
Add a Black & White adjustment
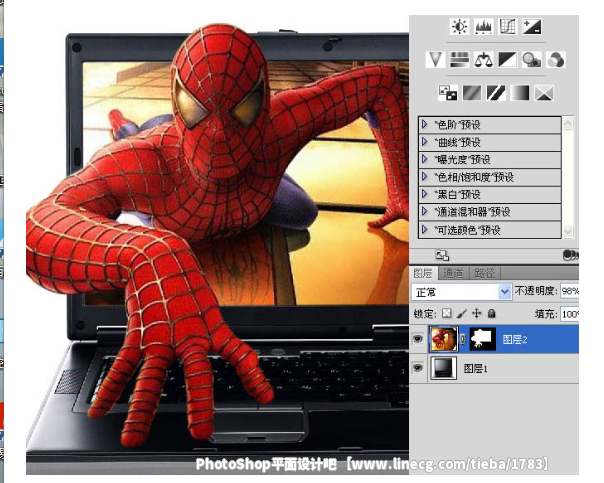tap(507, 59)
